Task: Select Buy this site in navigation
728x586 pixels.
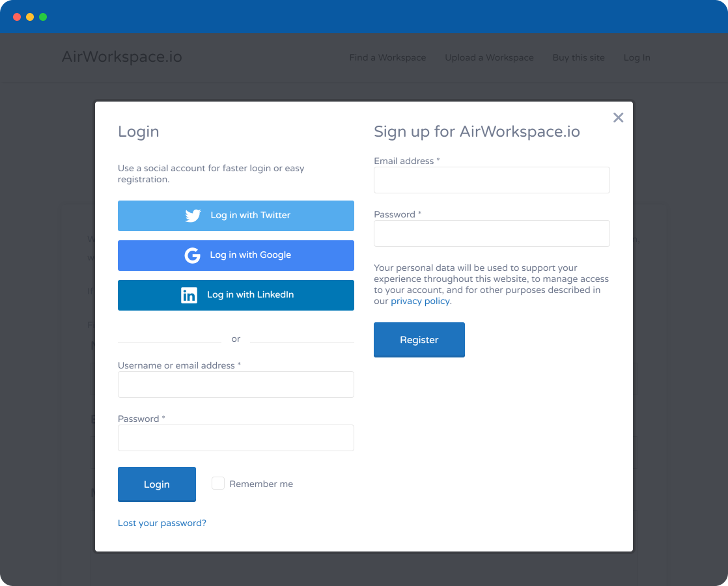Action: [578, 58]
